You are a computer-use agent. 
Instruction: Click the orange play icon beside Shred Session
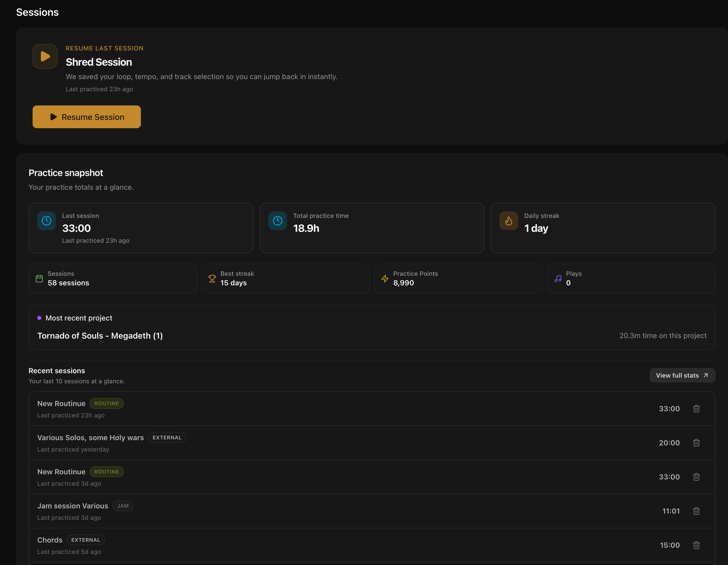coord(45,56)
